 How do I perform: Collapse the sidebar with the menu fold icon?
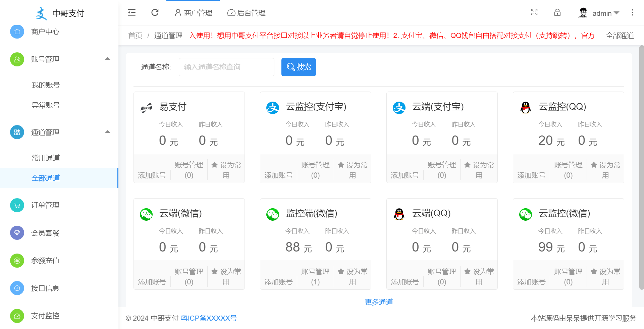(131, 13)
